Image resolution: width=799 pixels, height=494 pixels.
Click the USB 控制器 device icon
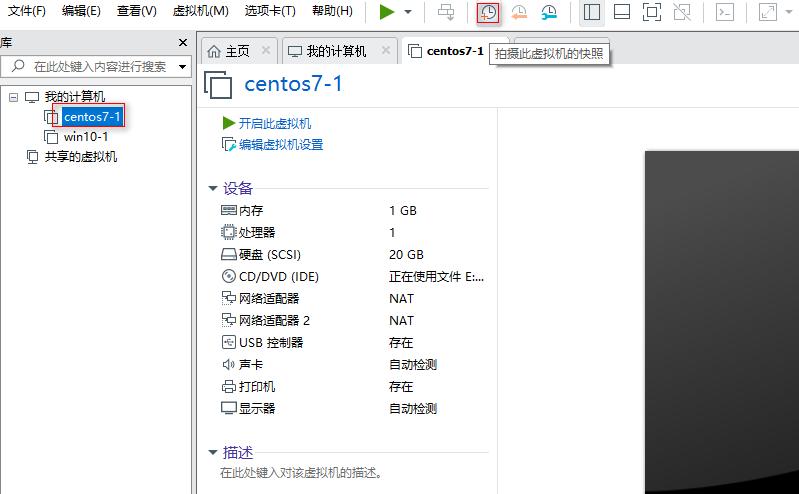pyautogui.click(x=228, y=342)
